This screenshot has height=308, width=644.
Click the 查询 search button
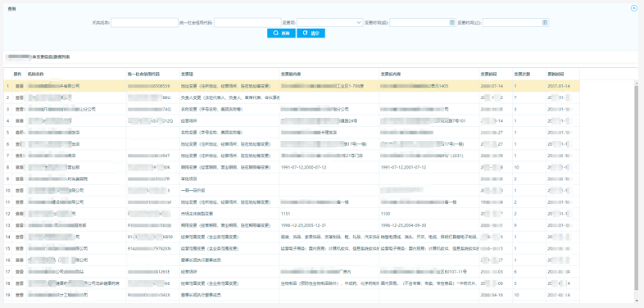click(281, 34)
